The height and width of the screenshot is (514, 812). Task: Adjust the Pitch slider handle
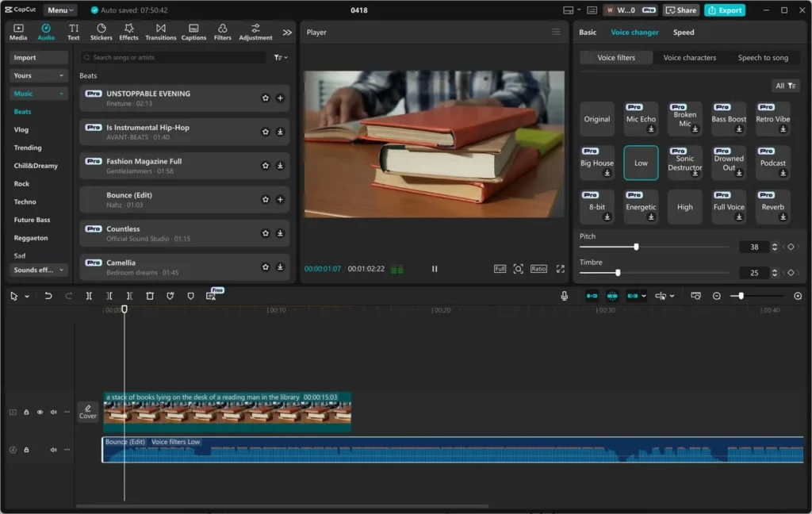(x=636, y=247)
